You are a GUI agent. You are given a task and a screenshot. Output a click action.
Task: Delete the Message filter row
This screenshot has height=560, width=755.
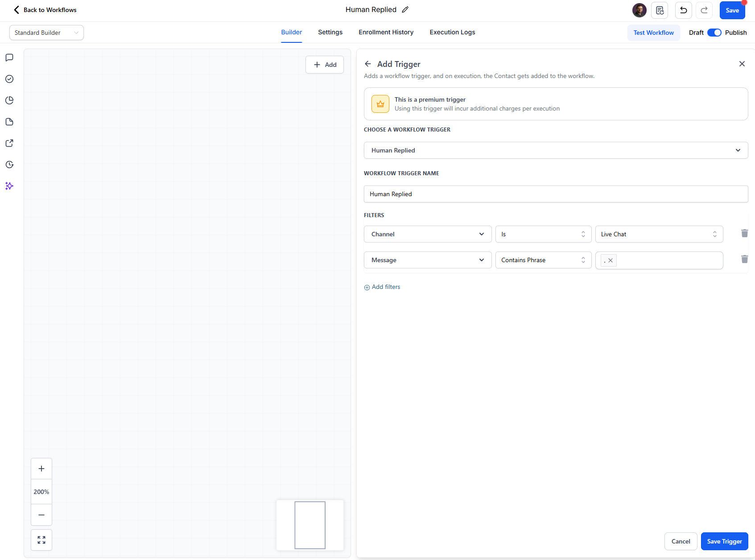744,259
